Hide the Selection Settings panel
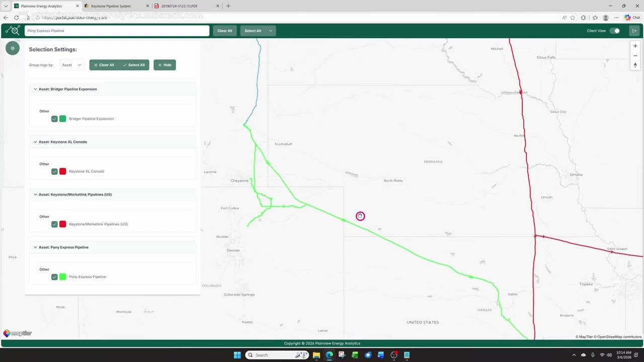644x362 pixels. pos(165,65)
